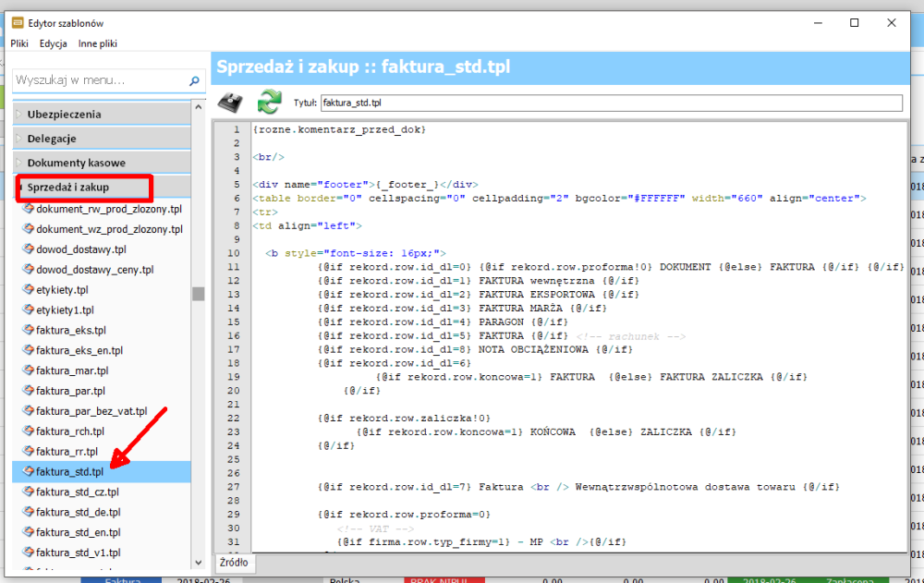924x583 pixels.
Task: Click the table border code on line 6
Action: click(559, 199)
